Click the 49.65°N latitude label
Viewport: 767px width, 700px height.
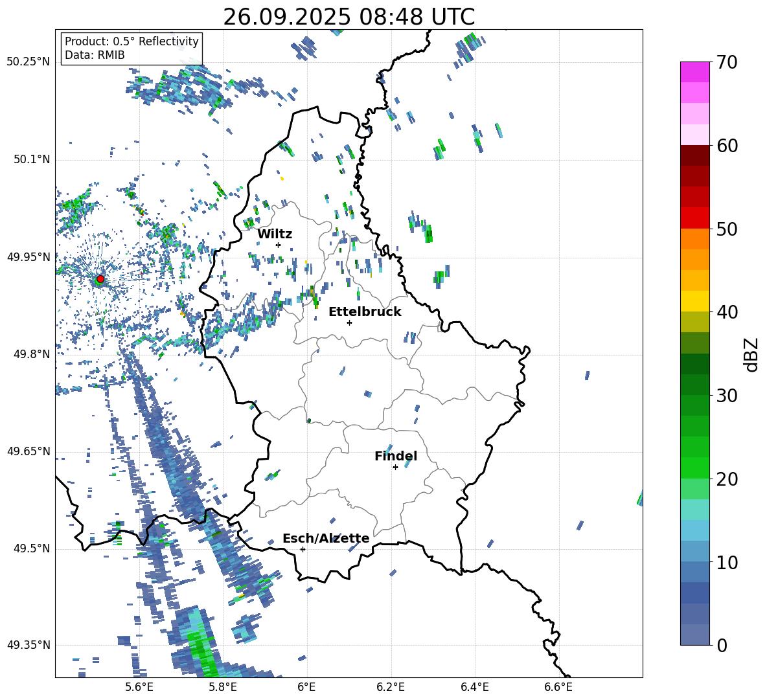coord(29,451)
